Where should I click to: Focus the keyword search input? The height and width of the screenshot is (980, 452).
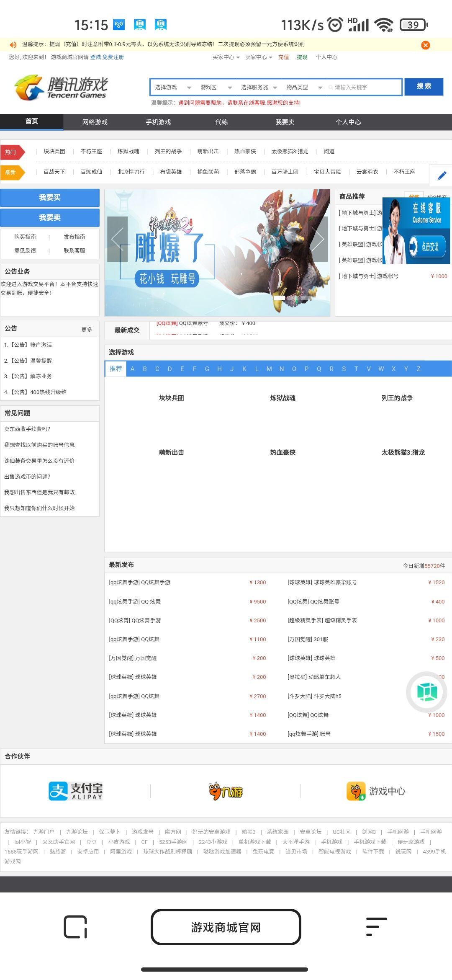(x=364, y=87)
